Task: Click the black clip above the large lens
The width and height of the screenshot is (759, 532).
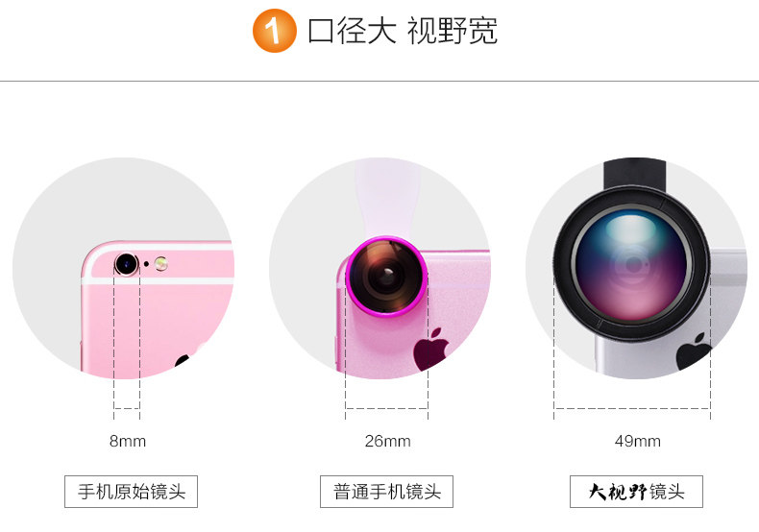Action: click(x=634, y=174)
